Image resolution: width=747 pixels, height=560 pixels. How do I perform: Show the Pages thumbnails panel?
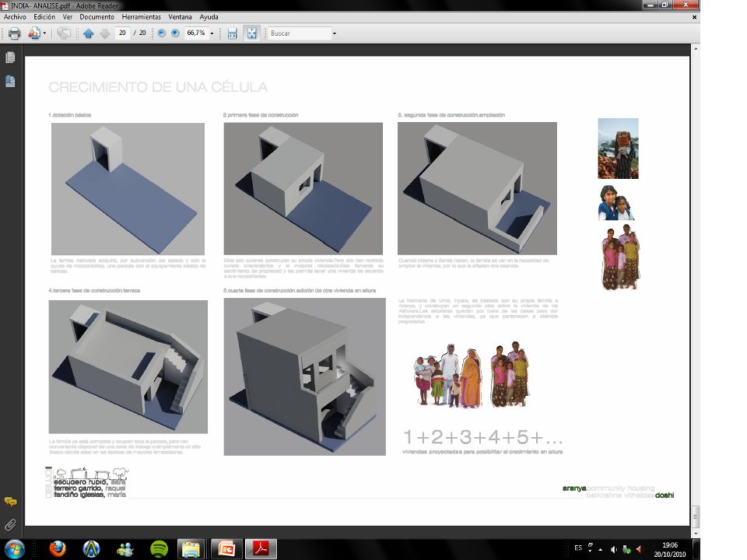pyautogui.click(x=10, y=58)
